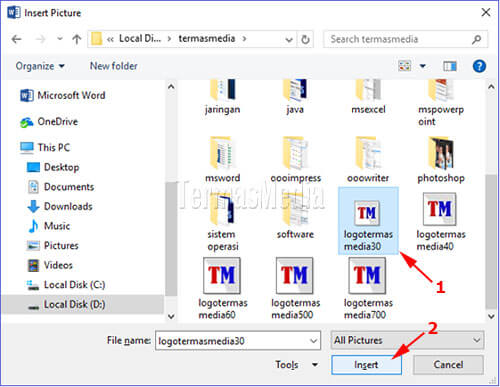
Task: Select OneDrive in navigation pane
Action: tap(49, 122)
